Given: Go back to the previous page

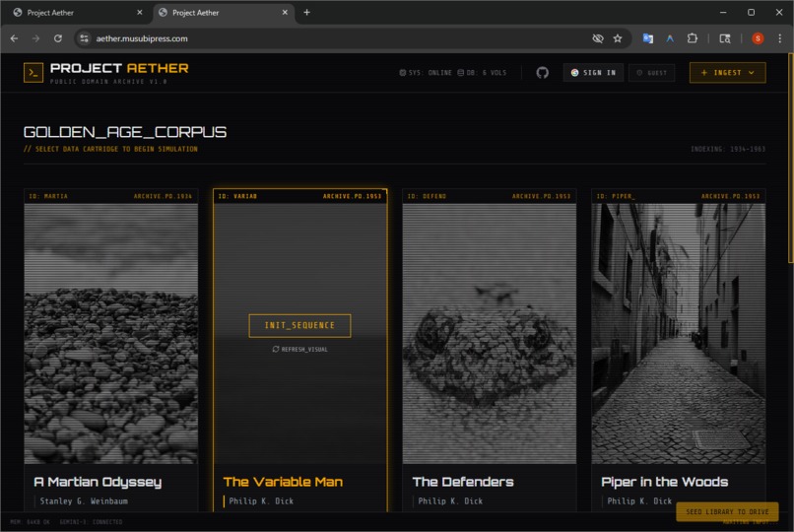Looking at the screenshot, I should pyautogui.click(x=14, y=38).
